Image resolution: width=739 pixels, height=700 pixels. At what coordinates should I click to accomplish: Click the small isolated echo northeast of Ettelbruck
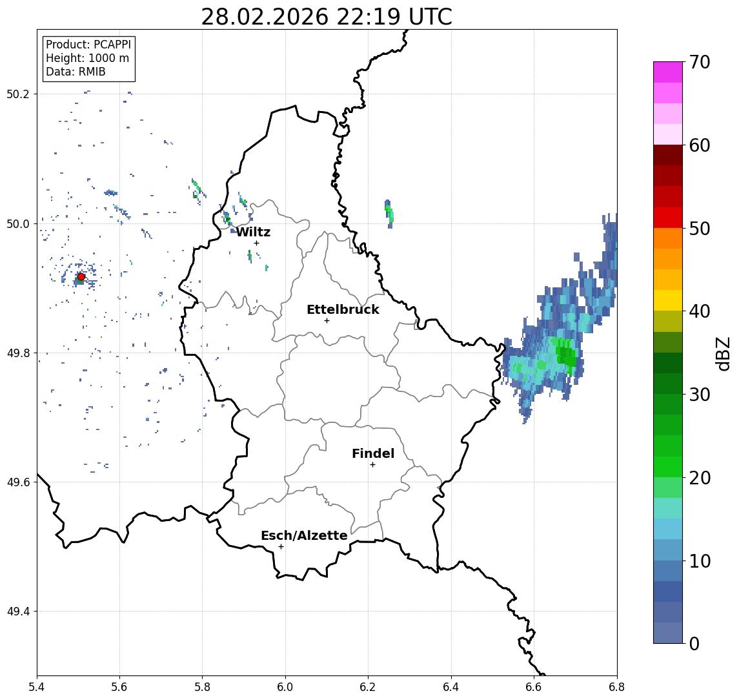tap(389, 213)
